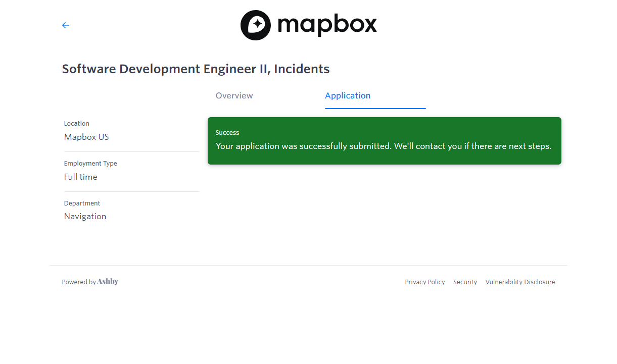617x364 pixels.
Task: Click the Location label
Action: click(x=76, y=124)
